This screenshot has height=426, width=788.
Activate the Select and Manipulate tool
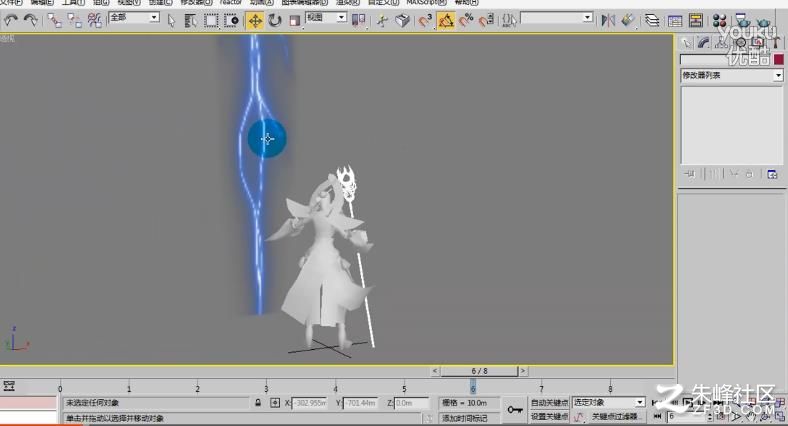[382, 21]
